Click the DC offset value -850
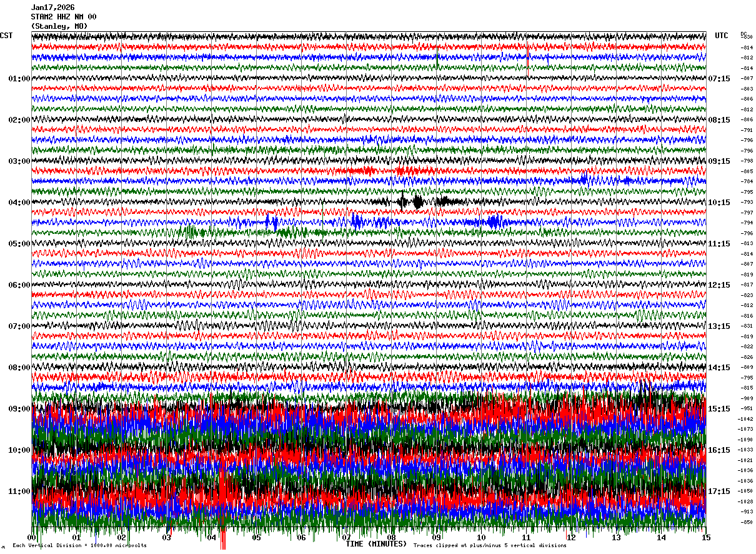 click(x=747, y=522)
